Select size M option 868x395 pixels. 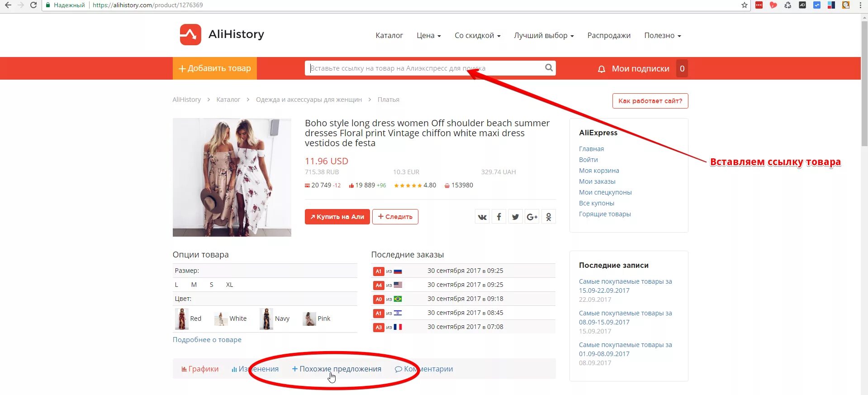(194, 285)
